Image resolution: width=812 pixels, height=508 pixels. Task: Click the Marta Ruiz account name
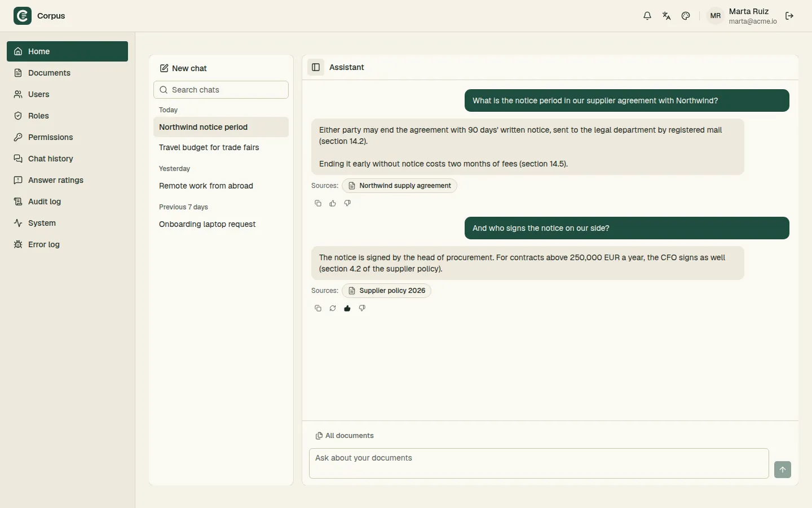click(748, 11)
